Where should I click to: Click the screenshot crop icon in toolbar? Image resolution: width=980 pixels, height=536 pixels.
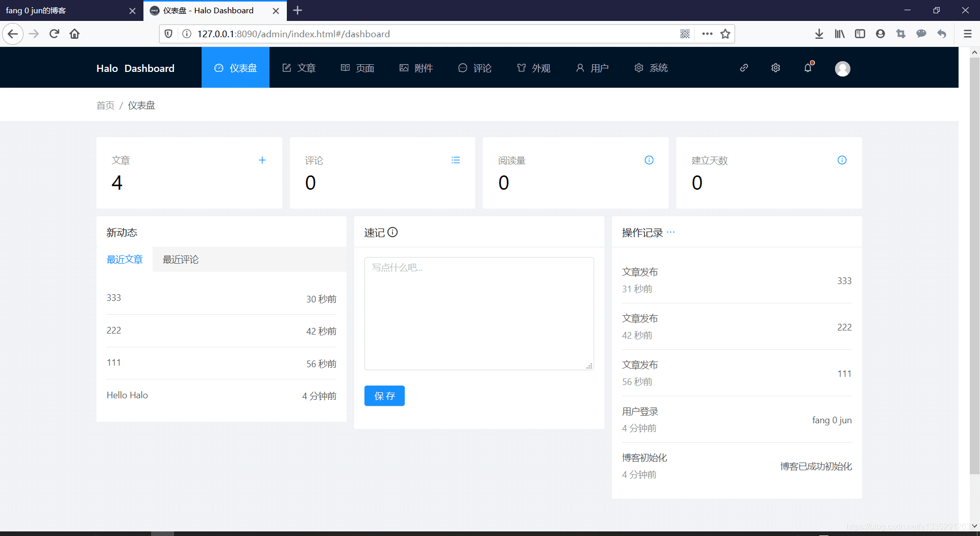(x=901, y=34)
